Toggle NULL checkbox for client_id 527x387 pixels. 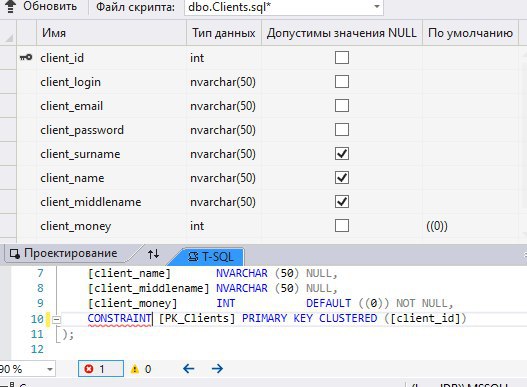coord(342,57)
